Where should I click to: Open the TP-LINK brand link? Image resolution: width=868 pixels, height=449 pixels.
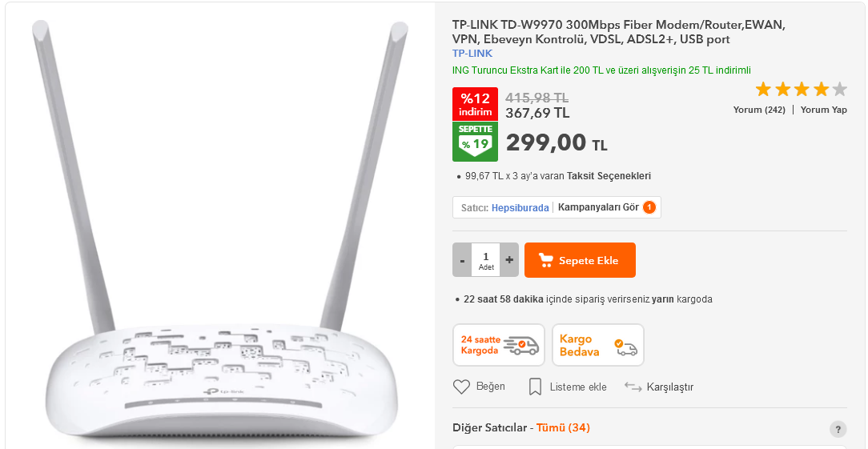click(472, 53)
